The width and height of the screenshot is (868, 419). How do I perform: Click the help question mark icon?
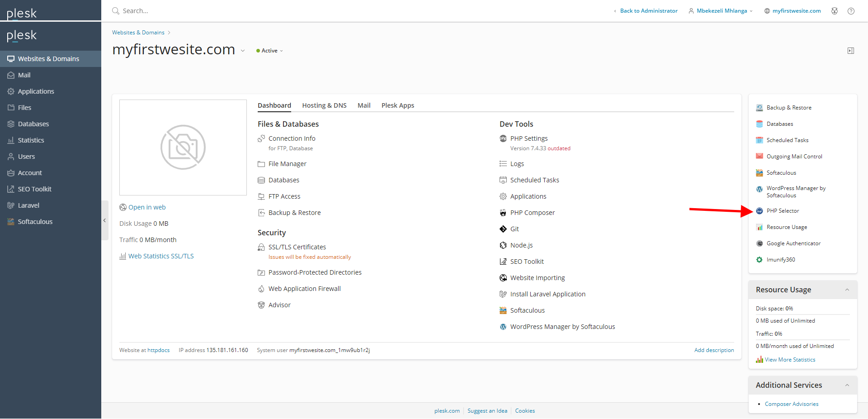pos(851,11)
